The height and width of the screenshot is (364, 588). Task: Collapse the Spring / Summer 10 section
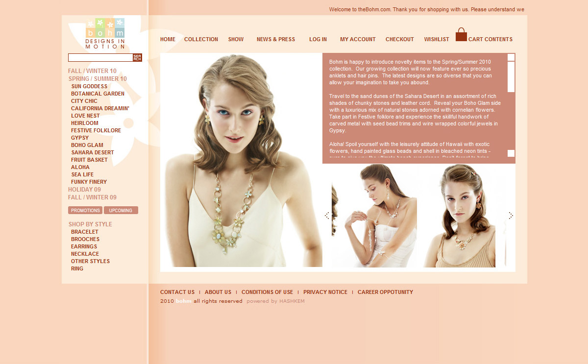coord(98,79)
